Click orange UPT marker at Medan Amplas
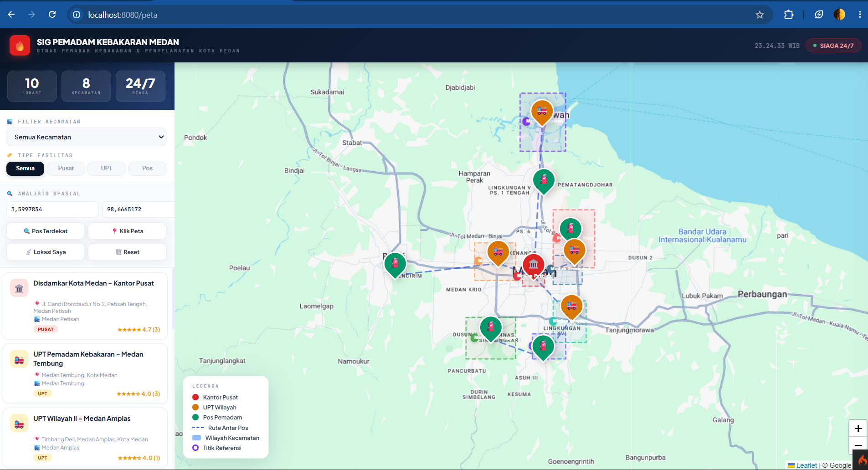The width and height of the screenshot is (868, 470). 571,306
